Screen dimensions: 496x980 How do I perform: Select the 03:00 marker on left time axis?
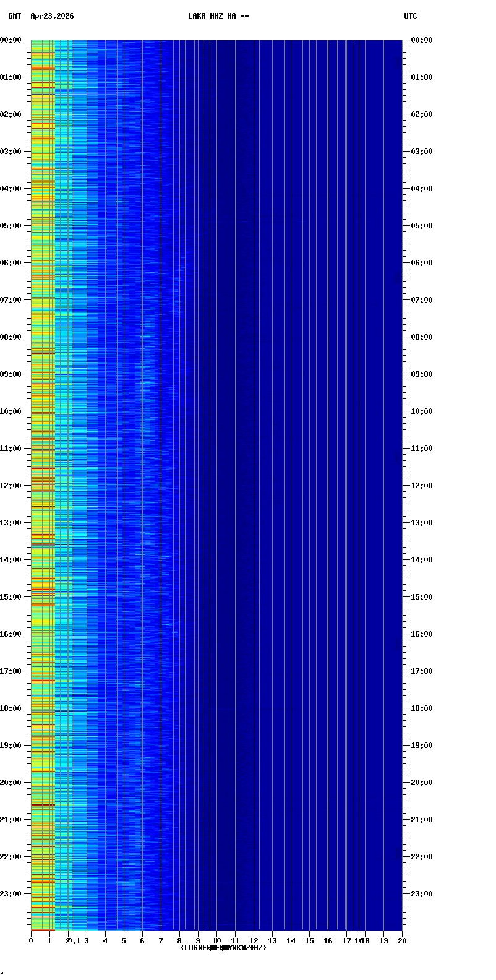[x=11, y=152]
